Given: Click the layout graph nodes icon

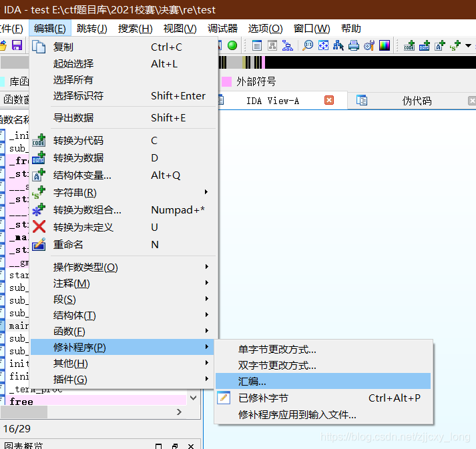Looking at the screenshot, I should [x=338, y=45].
